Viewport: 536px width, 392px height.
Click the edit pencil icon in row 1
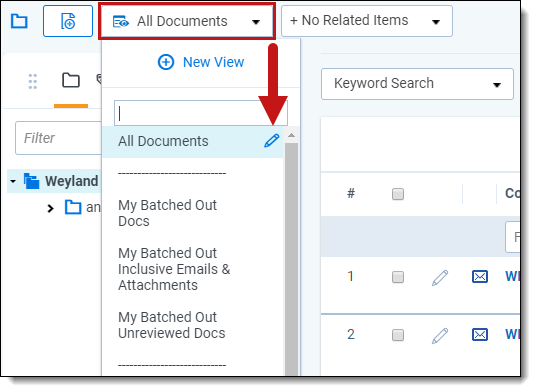[x=440, y=278]
